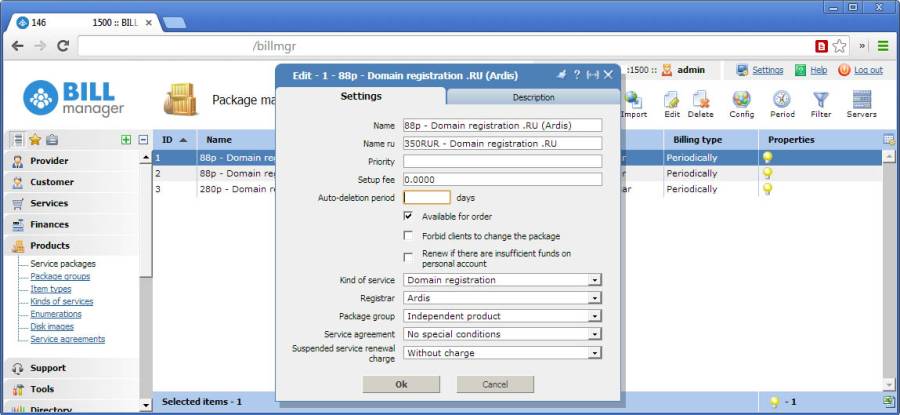Click the BILLmanager logo

click(73, 98)
